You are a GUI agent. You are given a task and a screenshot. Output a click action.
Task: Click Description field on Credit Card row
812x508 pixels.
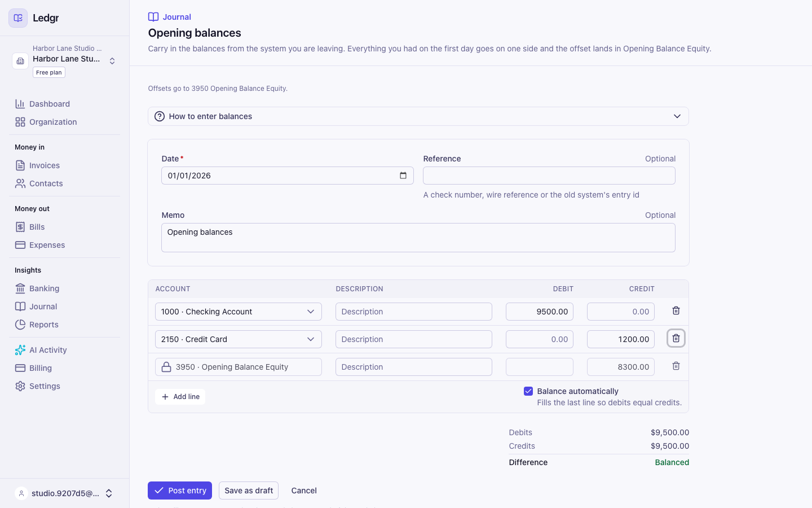tap(414, 339)
